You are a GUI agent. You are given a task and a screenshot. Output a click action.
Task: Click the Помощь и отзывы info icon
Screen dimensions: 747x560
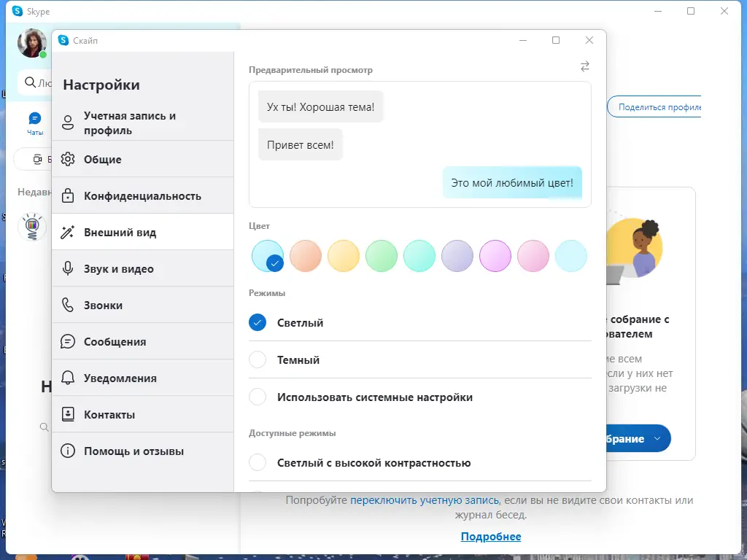pyautogui.click(x=66, y=451)
